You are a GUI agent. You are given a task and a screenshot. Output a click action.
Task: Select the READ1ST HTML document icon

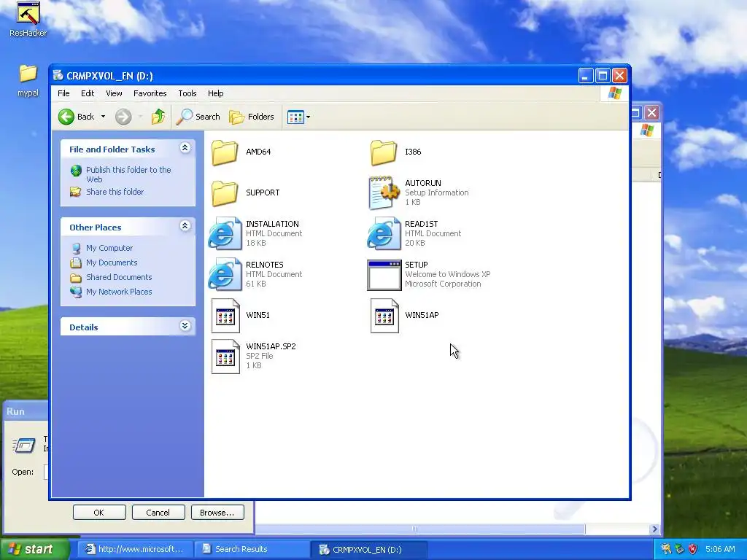click(x=384, y=233)
